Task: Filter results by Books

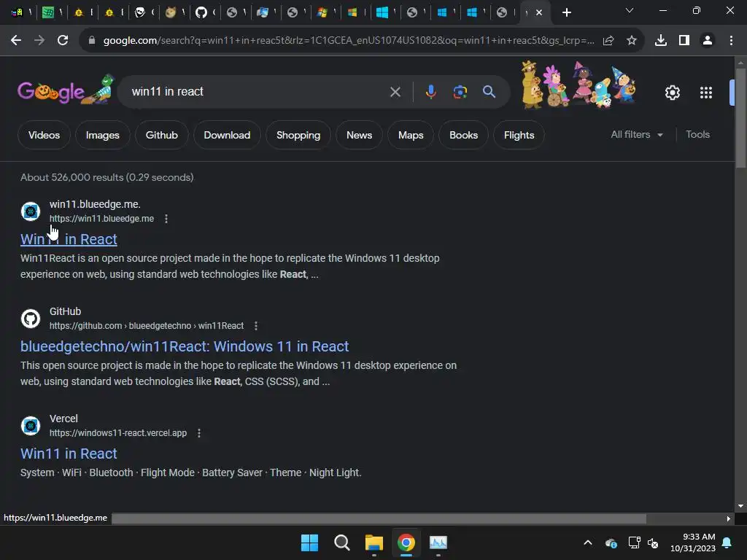Action: click(x=463, y=135)
